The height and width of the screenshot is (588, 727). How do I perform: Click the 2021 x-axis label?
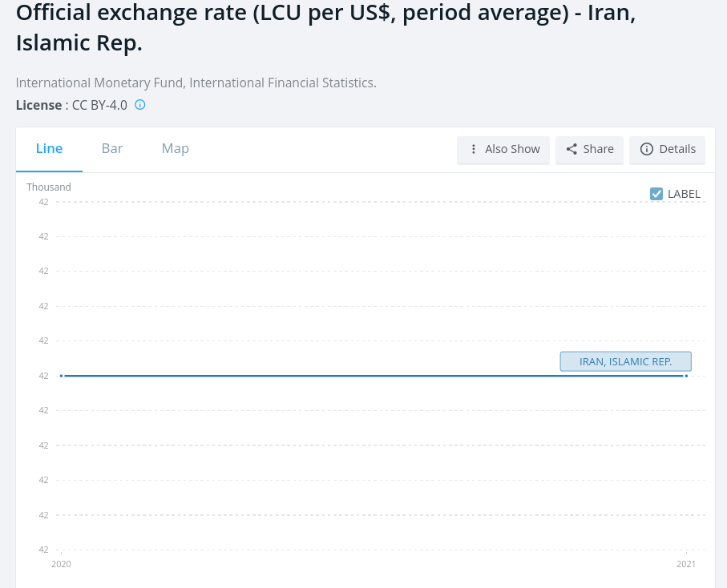(686, 564)
